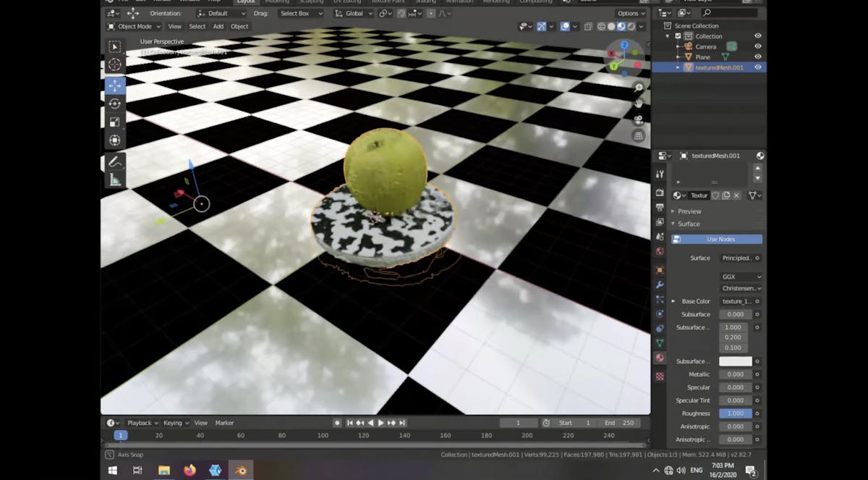
Task: Open the Add menu in the viewport header
Action: point(218,27)
